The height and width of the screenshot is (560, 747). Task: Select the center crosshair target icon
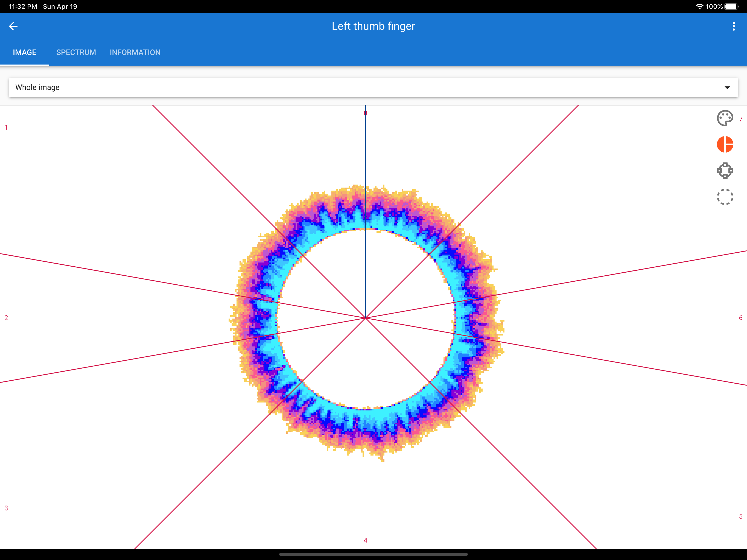click(x=725, y=171)
